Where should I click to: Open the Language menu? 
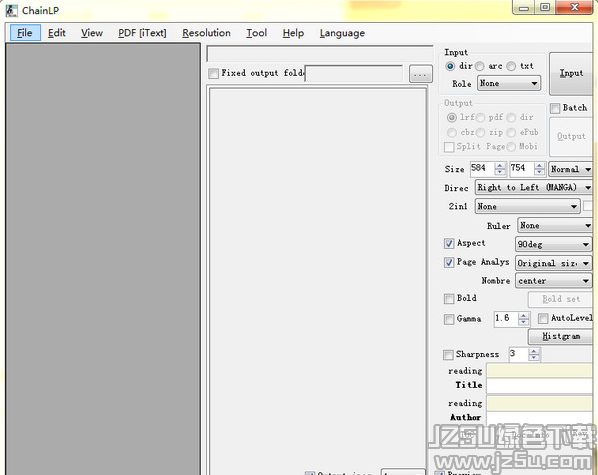(x=342, y=33)
